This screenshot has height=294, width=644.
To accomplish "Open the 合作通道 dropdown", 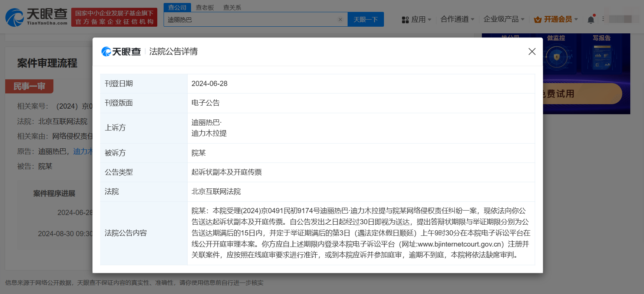I will click(x=457, y=19).
